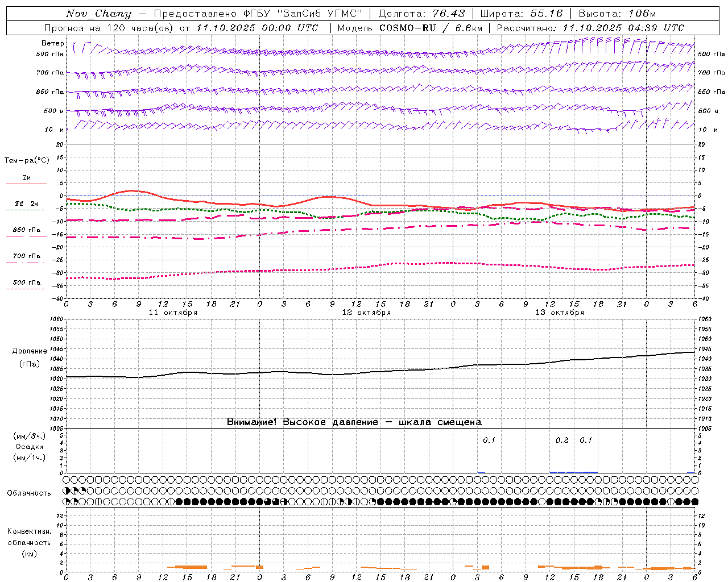Screen dimensions: 728x582
Task: Click the "Прогноз на 120 часа(ов)" text
Action: pos(109,28)
